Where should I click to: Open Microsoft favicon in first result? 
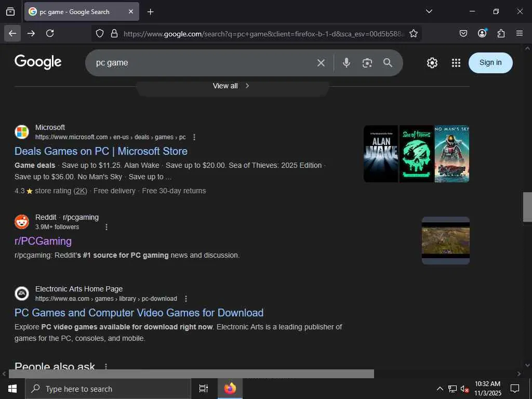tap(22, 132)
